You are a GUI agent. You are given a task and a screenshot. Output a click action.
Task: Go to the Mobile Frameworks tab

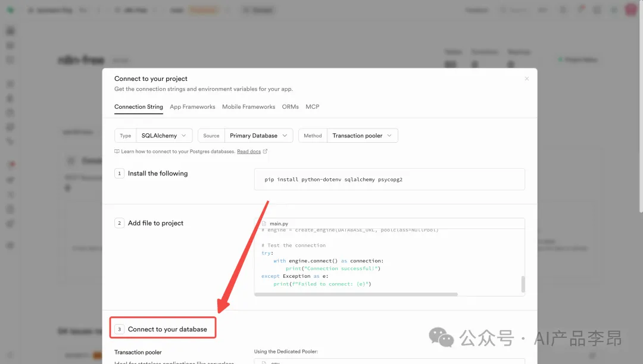(248, 107)
